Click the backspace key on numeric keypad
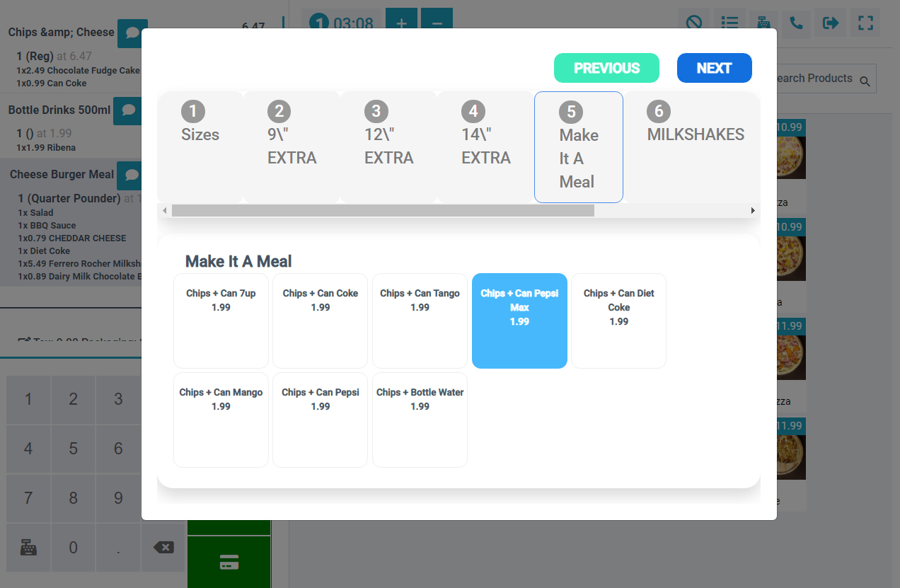 pyautogui.click(x=163, y=547)
